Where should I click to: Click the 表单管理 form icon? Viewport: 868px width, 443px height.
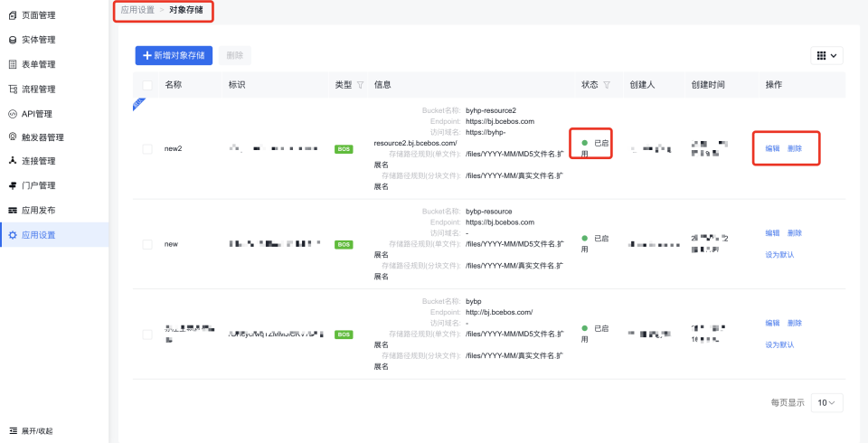pos(13,64)
